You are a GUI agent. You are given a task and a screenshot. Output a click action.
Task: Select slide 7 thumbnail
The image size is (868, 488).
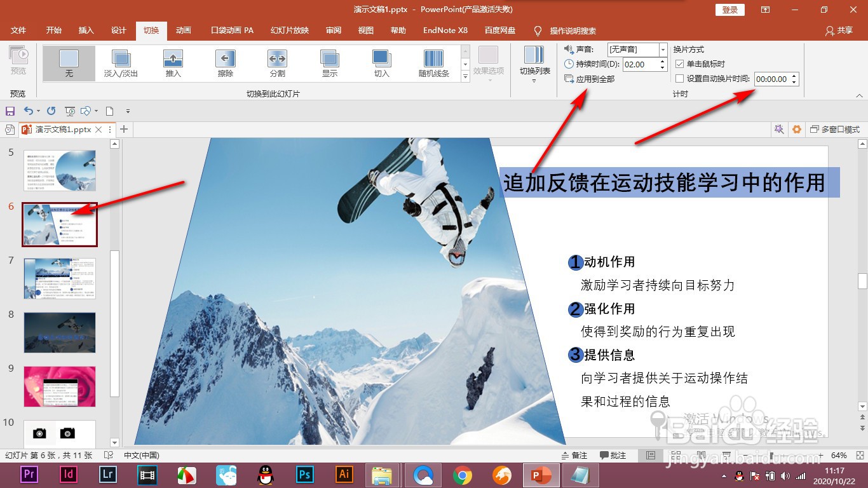[60, 278]
